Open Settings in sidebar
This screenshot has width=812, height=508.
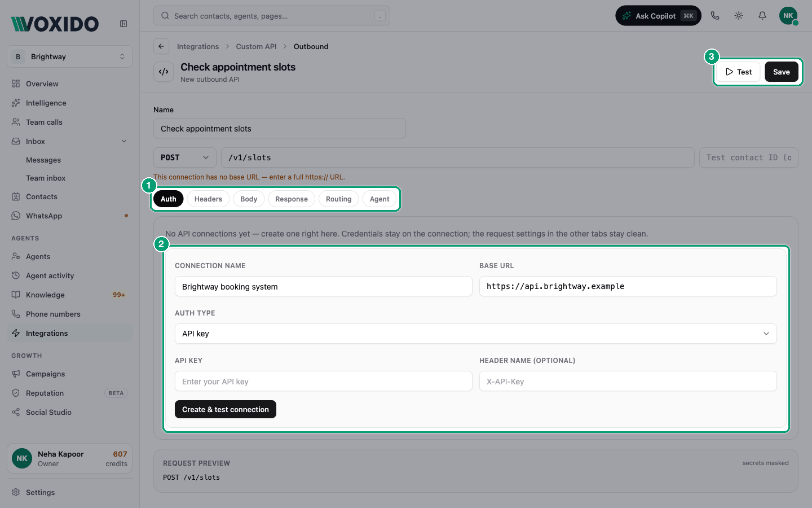69,492
